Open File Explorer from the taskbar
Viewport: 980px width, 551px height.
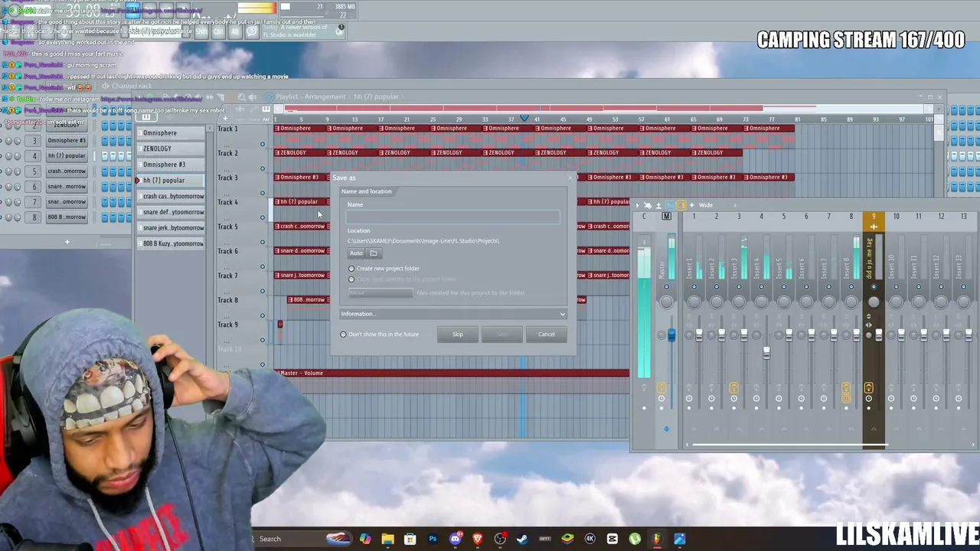click(387, 539)
